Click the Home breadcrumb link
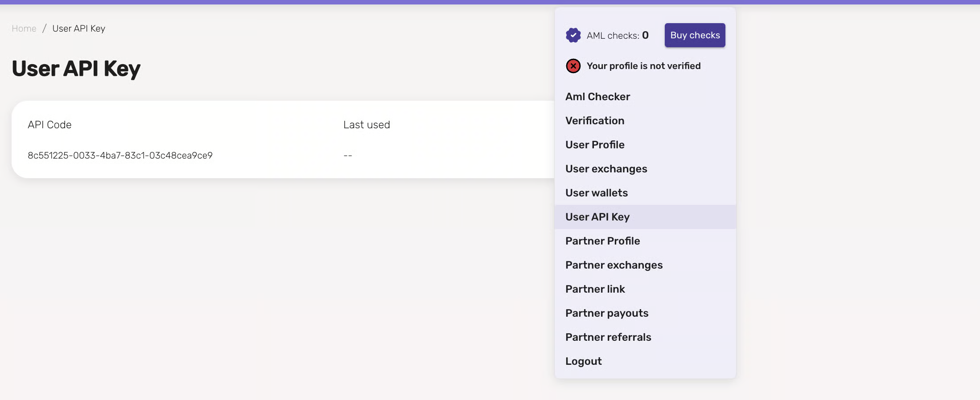The height and width of the screenshot is (400, 980). coord(24,29)
